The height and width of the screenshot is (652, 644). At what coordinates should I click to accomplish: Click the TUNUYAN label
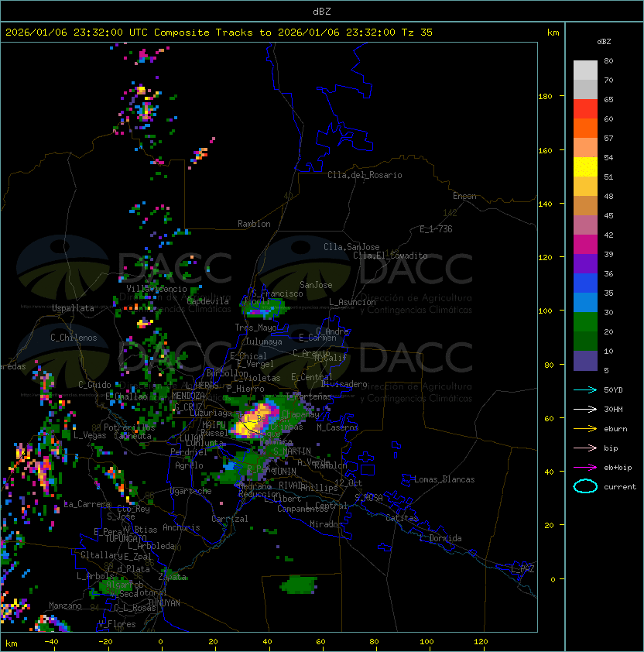point(164,603)
